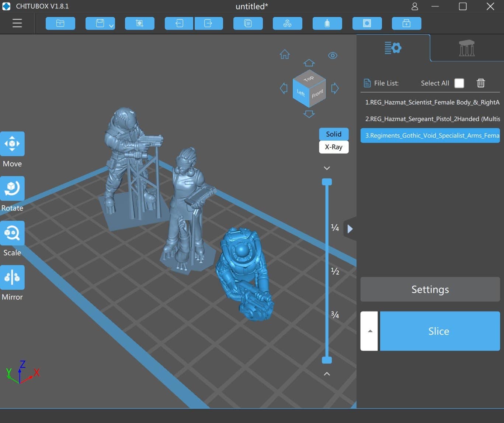Click the Slice button
The image size is (504, 423).
pos(440,331)
